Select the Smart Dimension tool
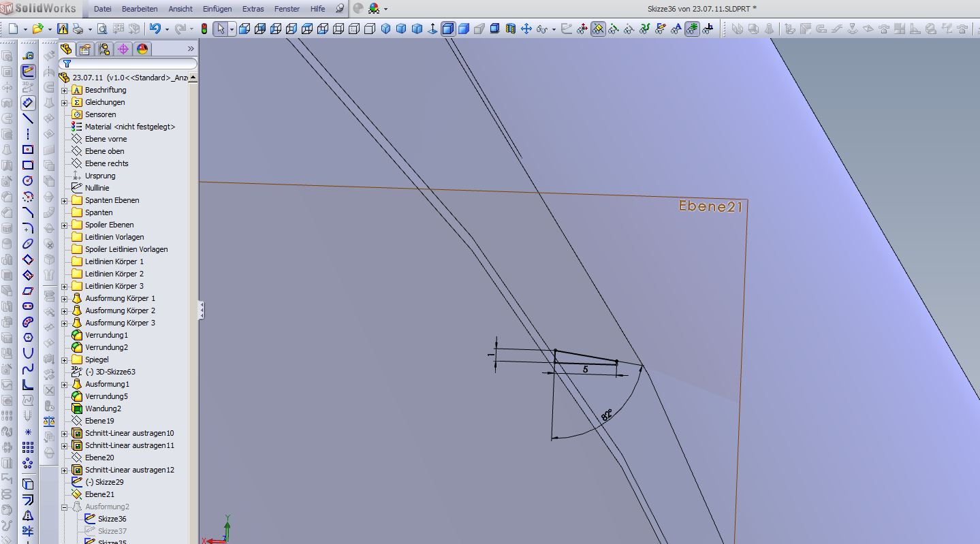Viewport: 980px width, 544px height. click(28, 103)
